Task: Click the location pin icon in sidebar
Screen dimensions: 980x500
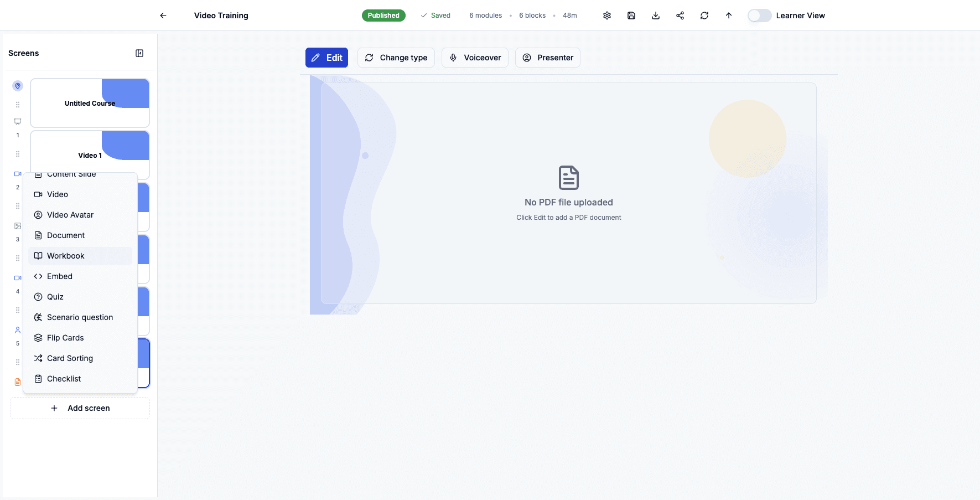Action: 18,86
